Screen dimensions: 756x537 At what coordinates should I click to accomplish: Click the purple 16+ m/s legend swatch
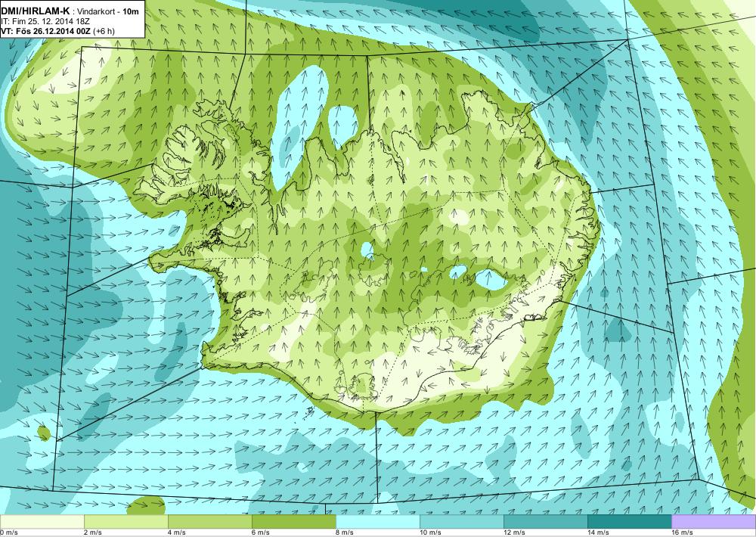coord(714,522)
